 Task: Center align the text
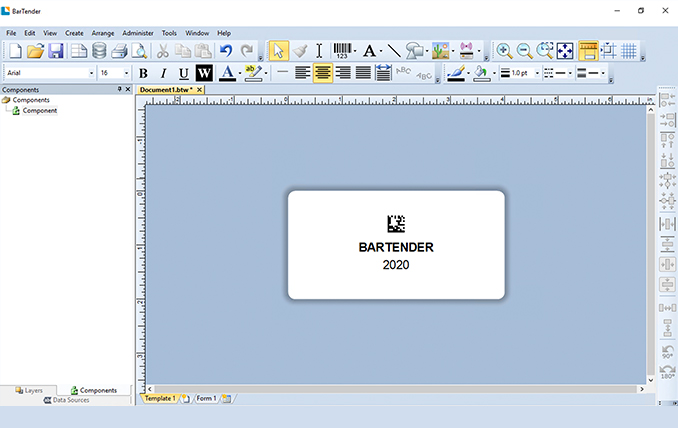323,73
